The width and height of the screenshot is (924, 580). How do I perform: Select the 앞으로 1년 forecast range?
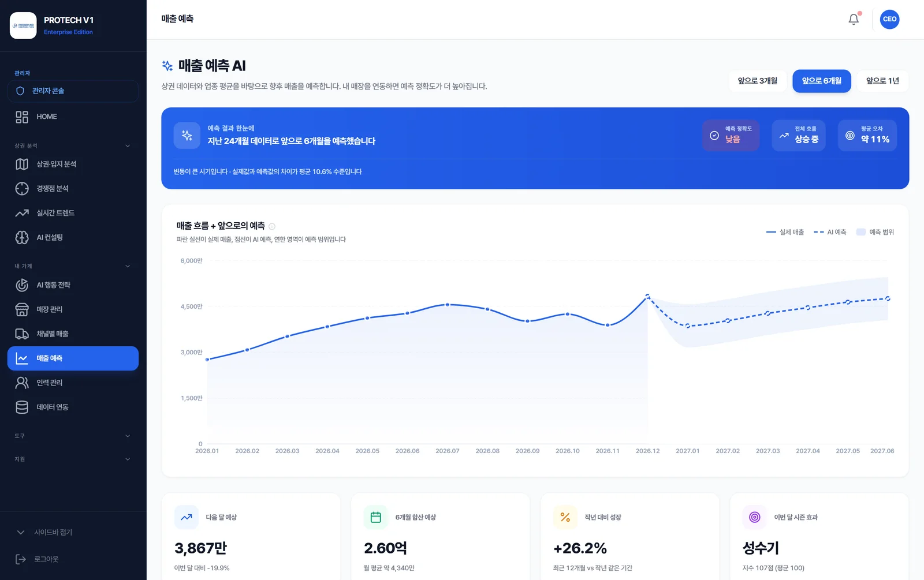tap(882, 81)
